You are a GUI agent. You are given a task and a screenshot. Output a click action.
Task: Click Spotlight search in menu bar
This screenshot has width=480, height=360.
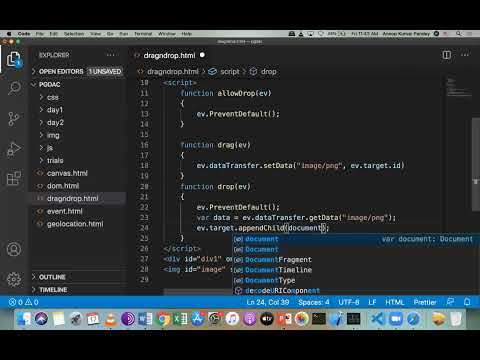click(x=459, y=34)
